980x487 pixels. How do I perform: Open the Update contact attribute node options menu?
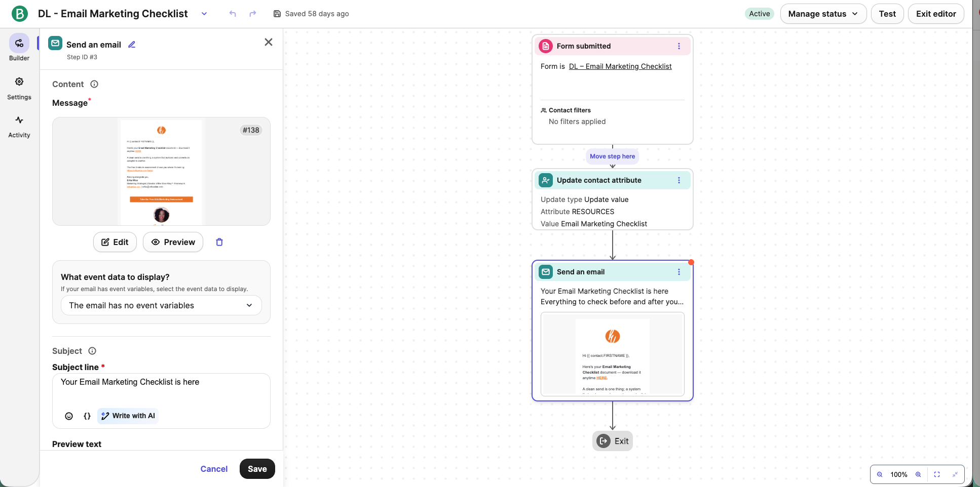coord(679,180)
